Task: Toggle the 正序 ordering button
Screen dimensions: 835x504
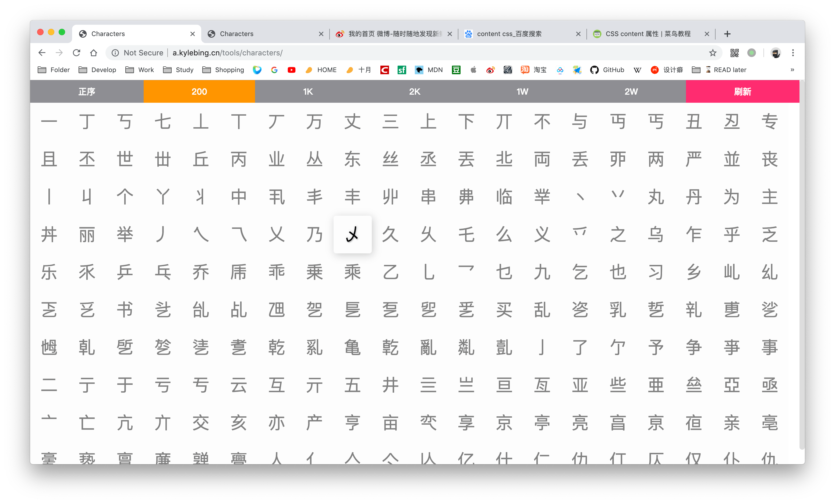Action: (x=87, y=91)
